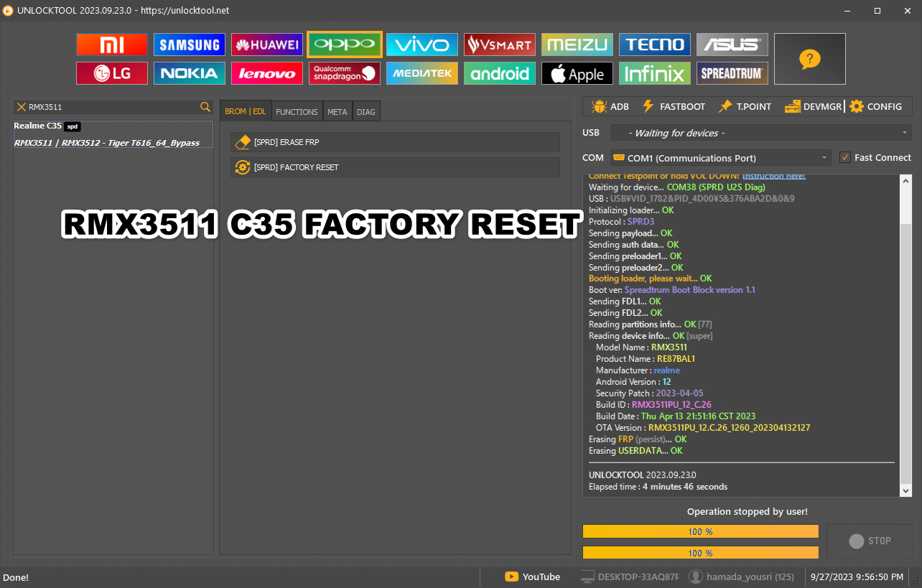Select the Apple brand tile
The height and width of the screenshot is (588, 922).
[577, 73]
